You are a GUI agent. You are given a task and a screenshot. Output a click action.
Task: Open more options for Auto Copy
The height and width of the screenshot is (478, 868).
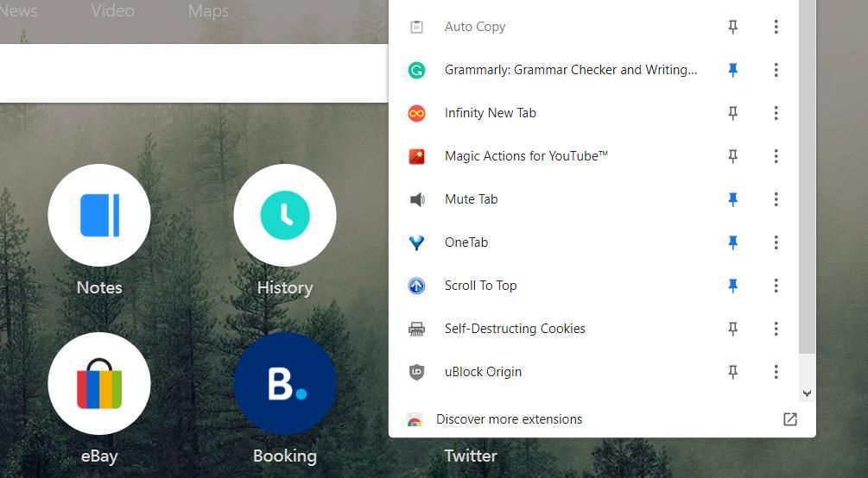[x=776, y=27]
